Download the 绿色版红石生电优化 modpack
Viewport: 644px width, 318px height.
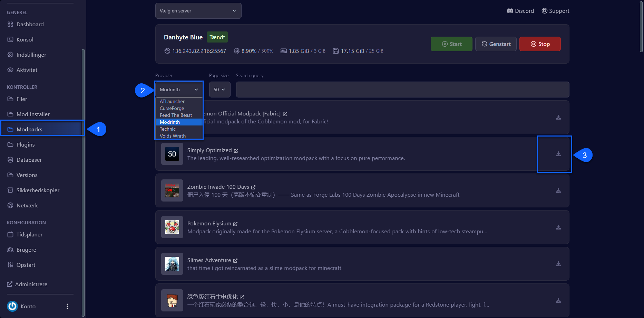558,300
